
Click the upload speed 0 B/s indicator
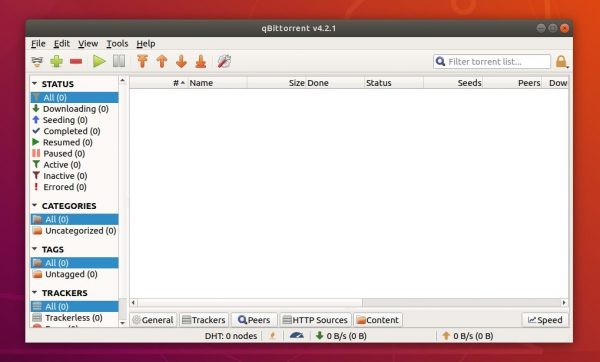(468, 336)
